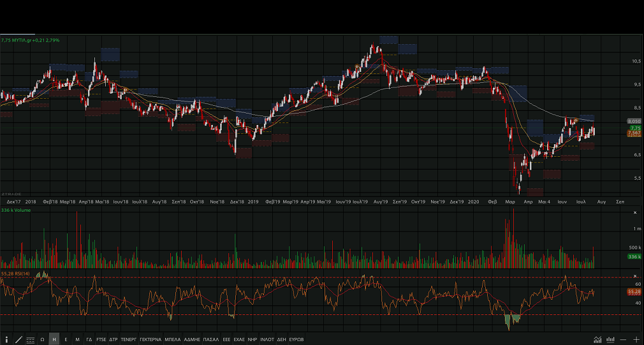Click the bar chart type icon
Image resolution: width=644 pixels, height=345 pixels.
[611, 339]
